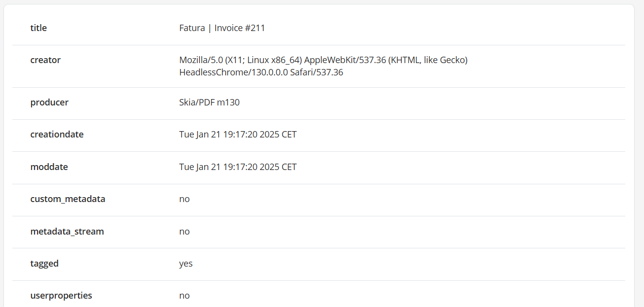
Task: Click the custom_metadata field label
Action: (x=68, y=199)
